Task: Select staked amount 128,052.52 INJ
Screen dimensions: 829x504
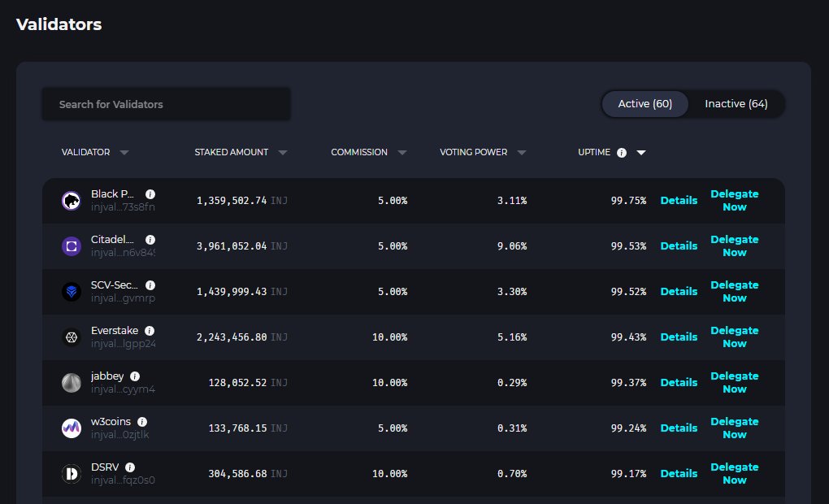Action: [x=248, y=382]
